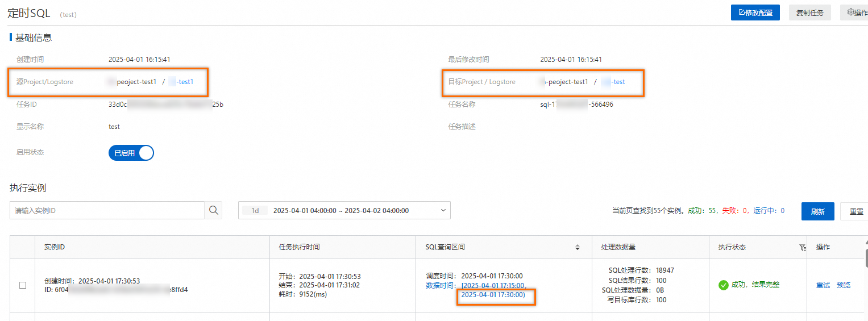The height and width of the screenshot is (321, 868).
Task: Click the 复制任务 button
Action: pos(809,12)
